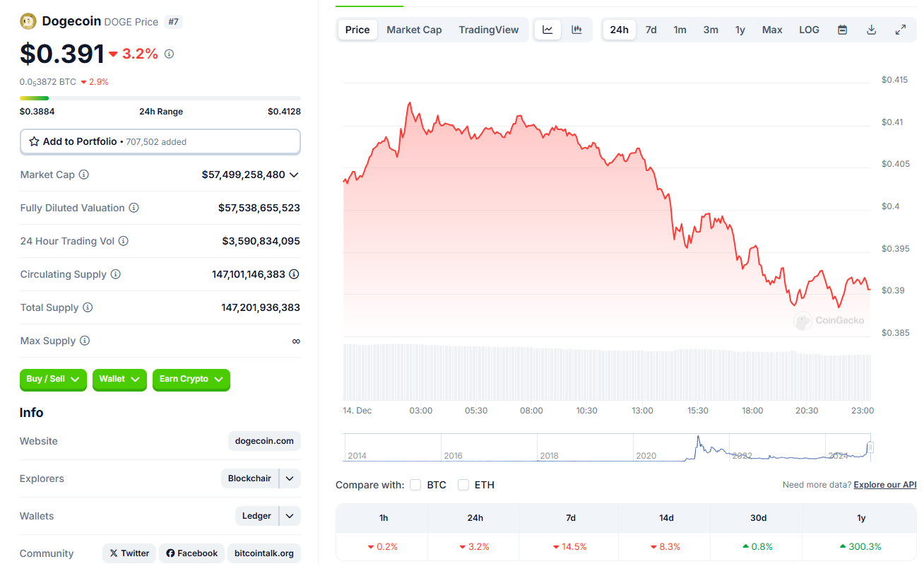Expand the Explorers dropdown arrow
The image size is (924, 564).
290,478
